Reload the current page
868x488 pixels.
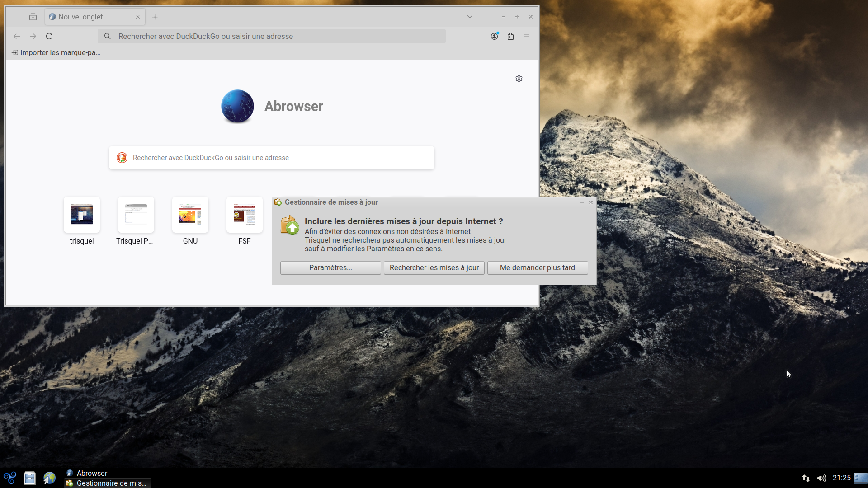pos(49,36)
